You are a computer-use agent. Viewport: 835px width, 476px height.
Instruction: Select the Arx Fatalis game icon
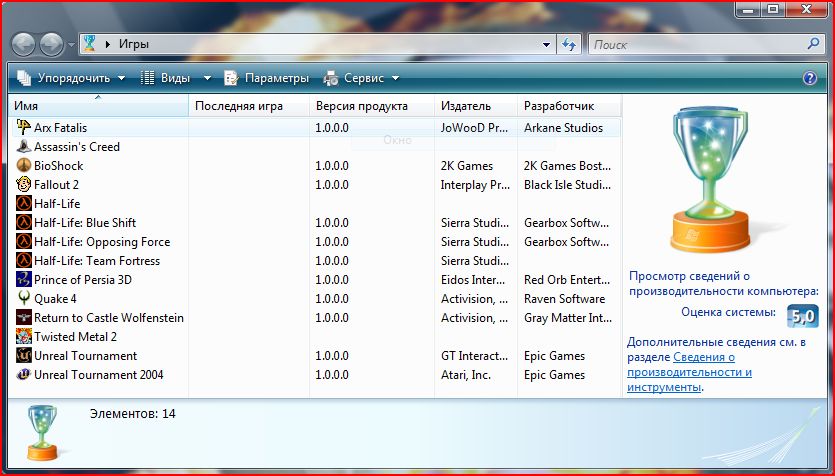tap(23, 127)
